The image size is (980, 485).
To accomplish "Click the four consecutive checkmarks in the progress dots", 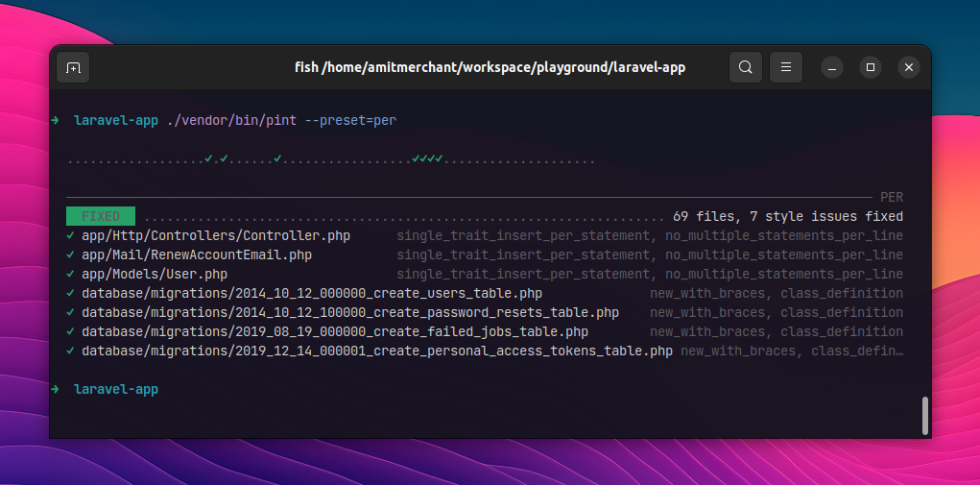I will (x=427, y=158).
